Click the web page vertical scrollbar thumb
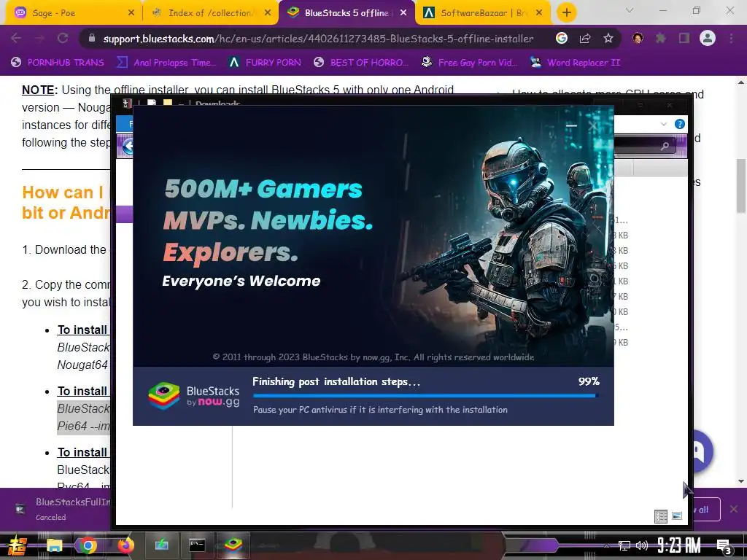Image resolution: width=747 pixels, height=560 pixels. [x=741, y=186]
